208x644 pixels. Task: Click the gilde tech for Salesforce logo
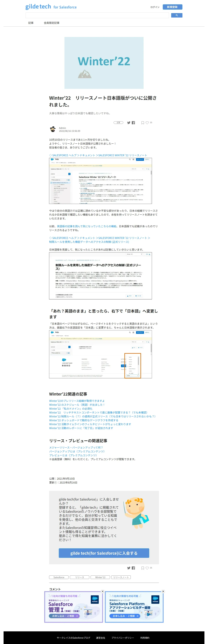point(51,7)
